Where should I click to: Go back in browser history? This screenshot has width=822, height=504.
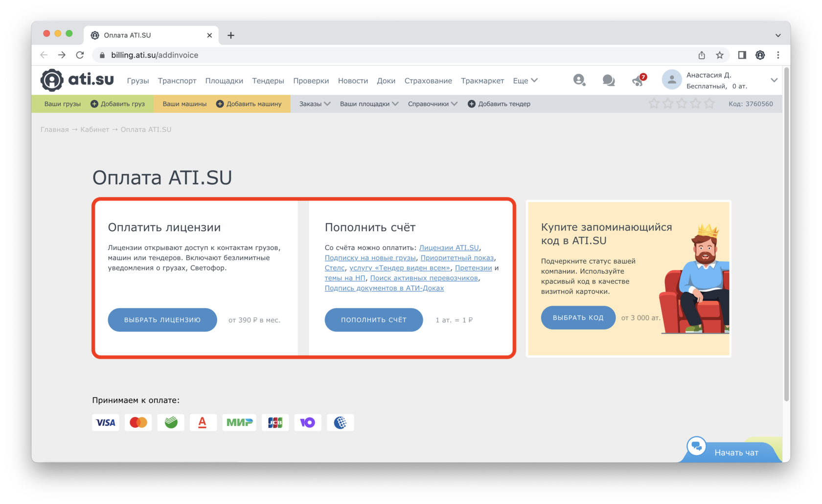click(x=44, y=55)
